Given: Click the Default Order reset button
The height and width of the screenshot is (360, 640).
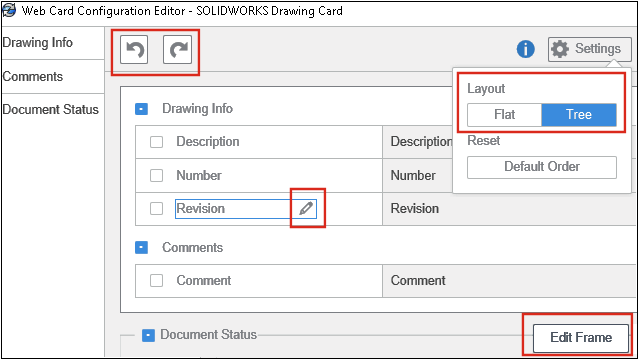Looking at the screenshot, I should [542, 167].
